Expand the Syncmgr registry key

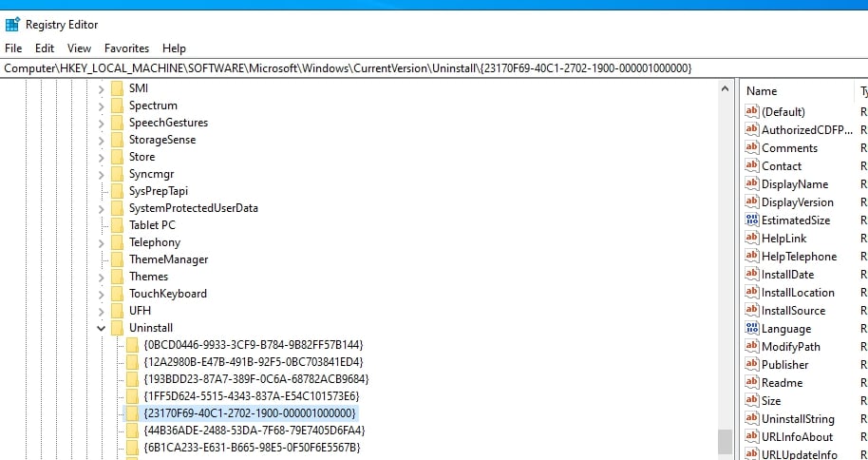pos(102,174)
